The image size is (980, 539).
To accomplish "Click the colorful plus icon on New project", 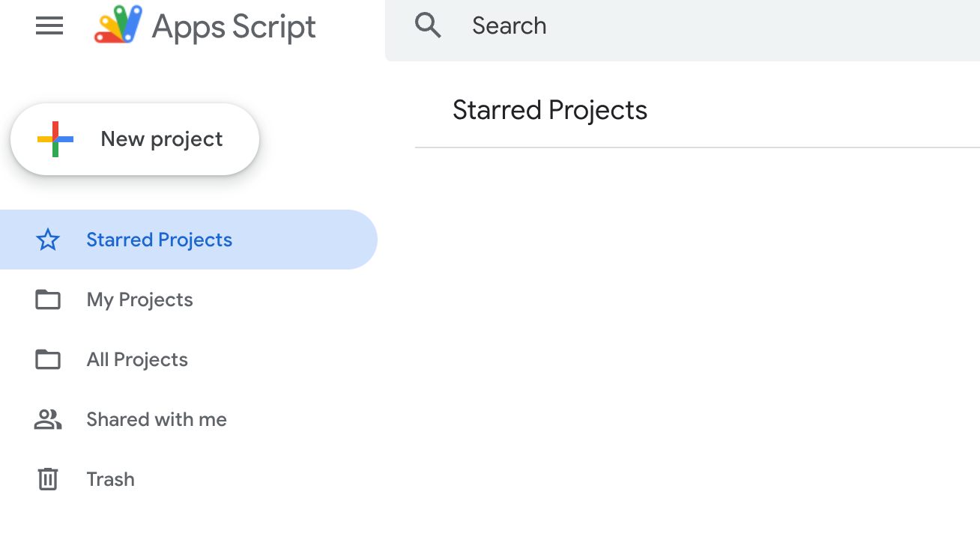I will pyautogui.click(x=54, y=138).
